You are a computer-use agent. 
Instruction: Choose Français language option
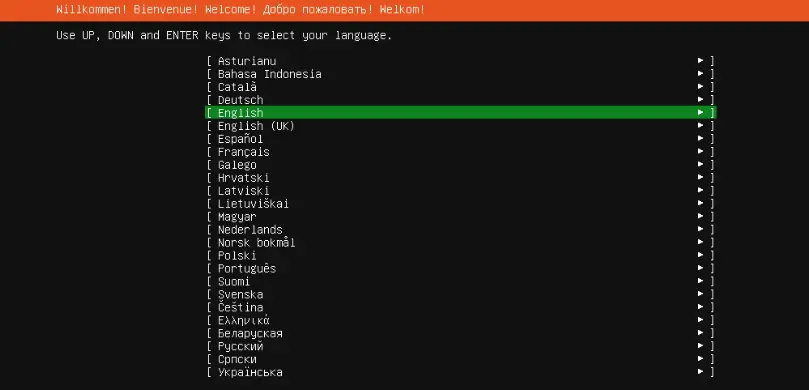click(461, 152)
